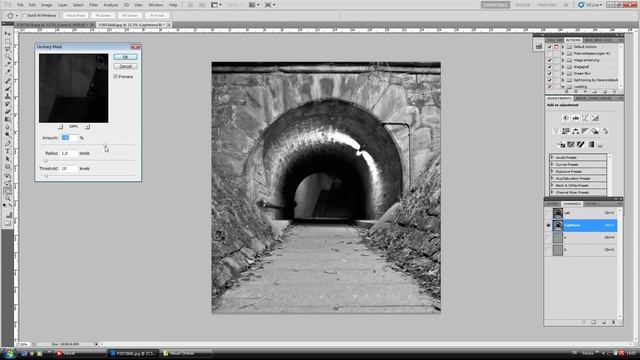Expand Channel Mixer Presets list
The width and height of the screenshot is (640, 360).
pos(552,192)
